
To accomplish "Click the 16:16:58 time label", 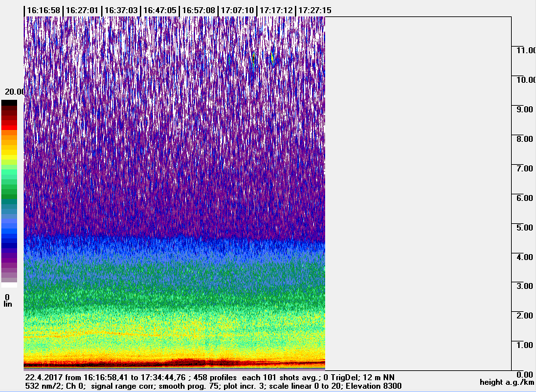I will click(x=43, y=11).
